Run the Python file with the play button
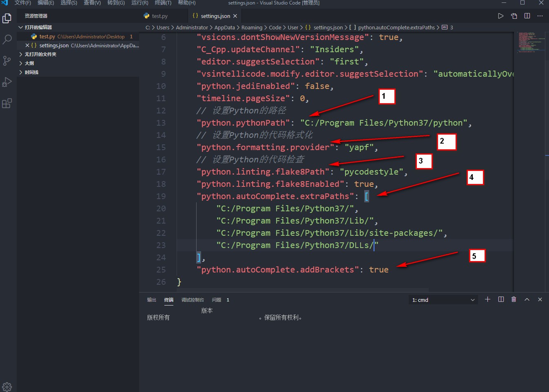549x392 pixels. point(500,16)
